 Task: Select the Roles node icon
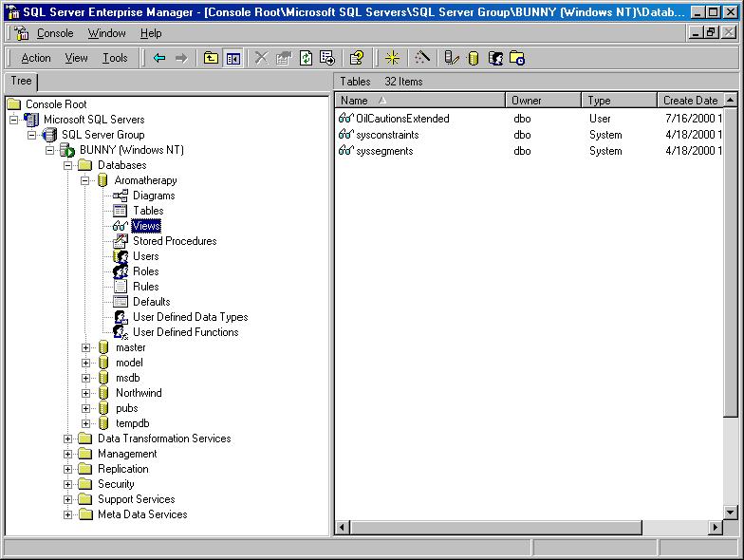(121, 271)
